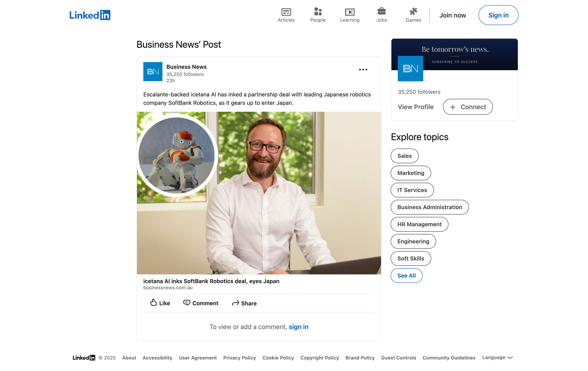Open the three-dot post options menu
This screenshot has height=371, width=588.
[x=363, y=70]
